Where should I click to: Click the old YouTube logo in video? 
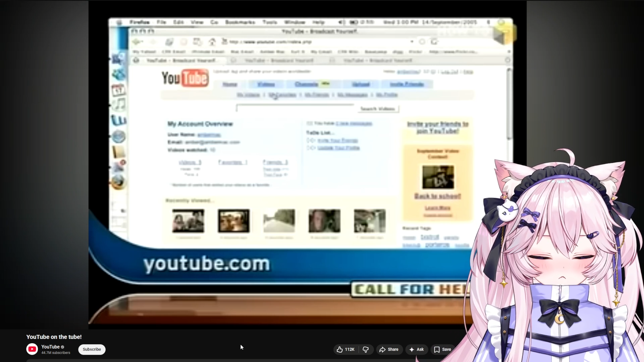pyautogui.click(x=185, y=78)
